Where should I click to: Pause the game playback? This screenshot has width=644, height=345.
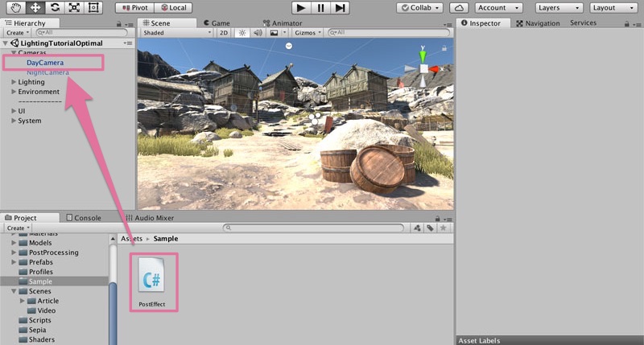320,7
